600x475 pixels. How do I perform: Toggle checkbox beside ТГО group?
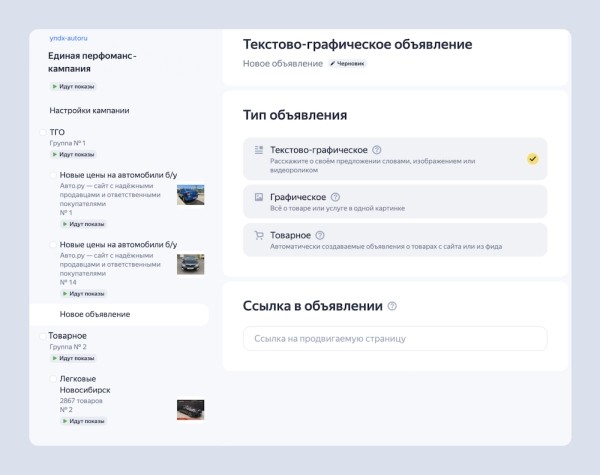41,132
